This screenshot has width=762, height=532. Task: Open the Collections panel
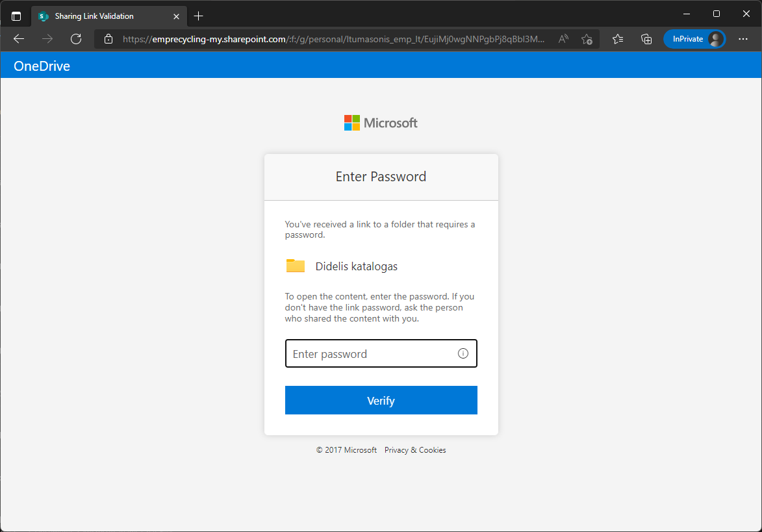(646, 39)
